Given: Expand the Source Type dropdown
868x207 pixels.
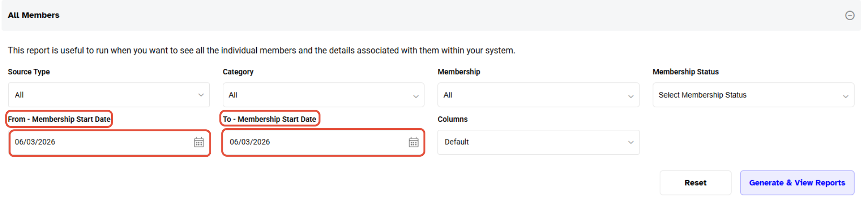Looking at the screenshot, I should pyautogui.click(x=109, y=95).
